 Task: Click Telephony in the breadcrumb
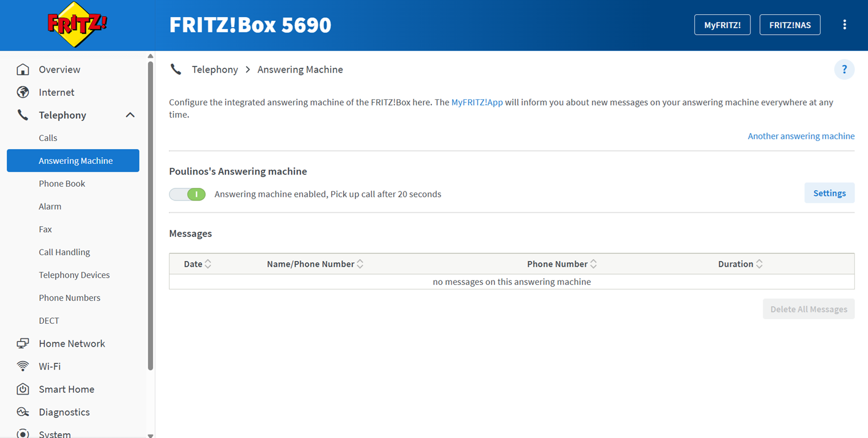[x=215, y=70]
